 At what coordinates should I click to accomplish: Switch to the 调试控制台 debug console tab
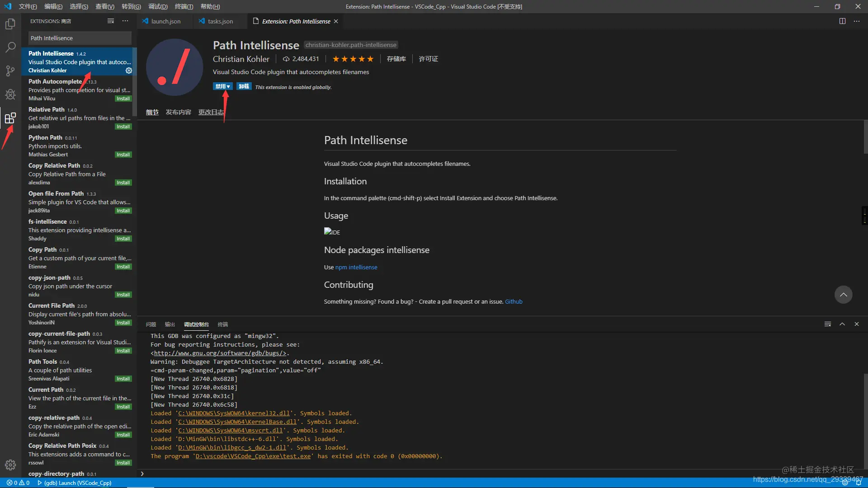196,324
